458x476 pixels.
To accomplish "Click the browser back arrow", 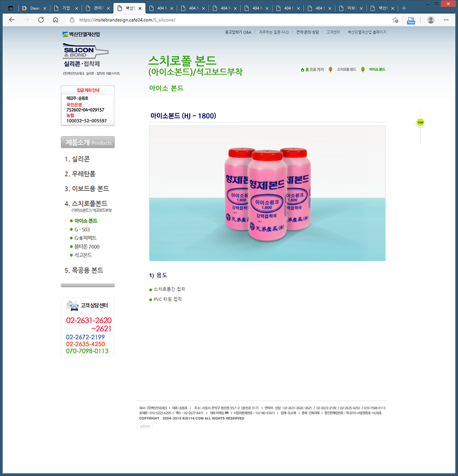I will point(12,20).
